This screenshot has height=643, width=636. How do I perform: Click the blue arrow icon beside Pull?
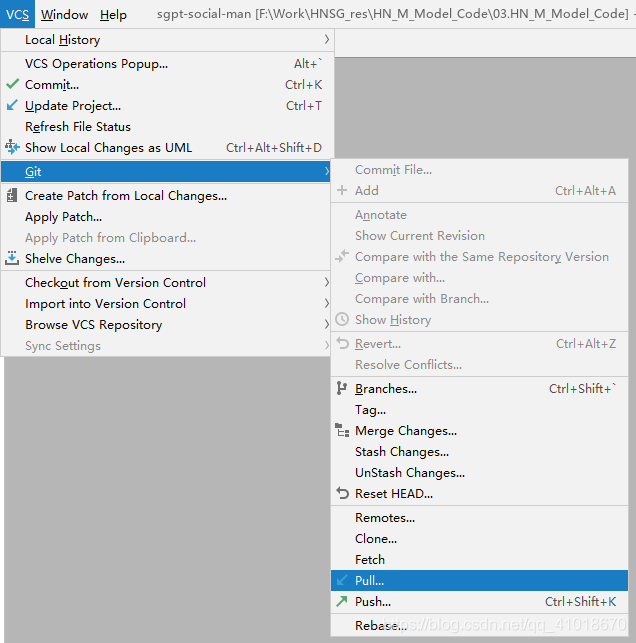(342, 580)
